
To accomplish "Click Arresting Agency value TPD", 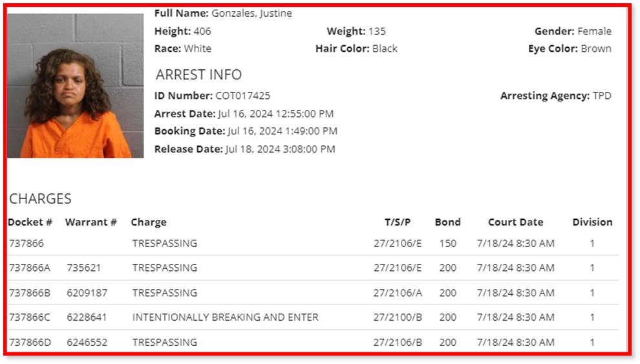I will pos(602,96).
